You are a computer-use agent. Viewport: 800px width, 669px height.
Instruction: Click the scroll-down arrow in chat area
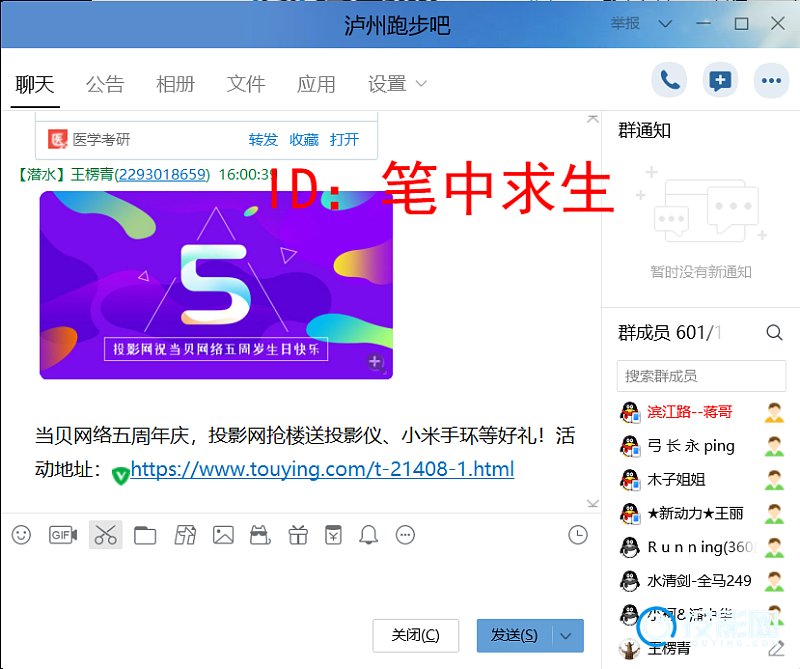click(x=592, y=504)
